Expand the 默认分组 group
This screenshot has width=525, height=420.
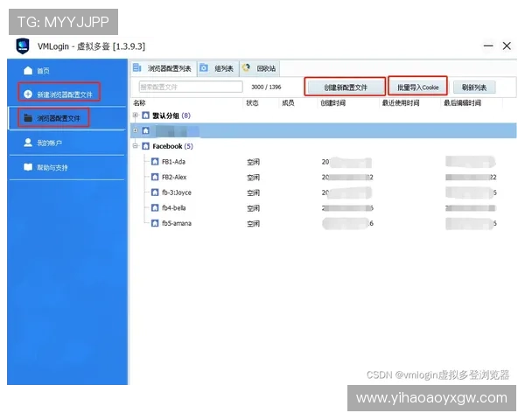135,115
